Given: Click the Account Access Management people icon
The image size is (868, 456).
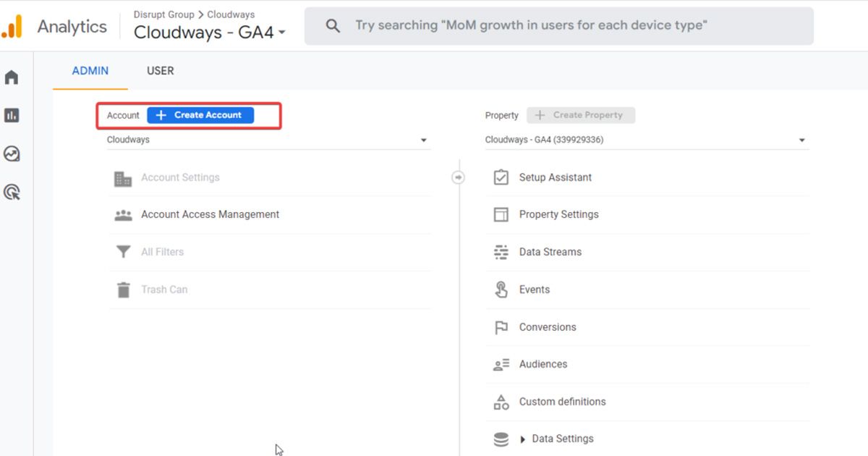Looking at the screenshot, I should (x=123, y=215).
